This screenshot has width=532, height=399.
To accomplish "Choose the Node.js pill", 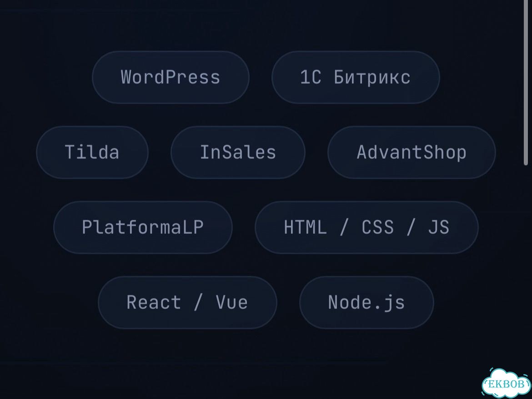I will point(366,302).
